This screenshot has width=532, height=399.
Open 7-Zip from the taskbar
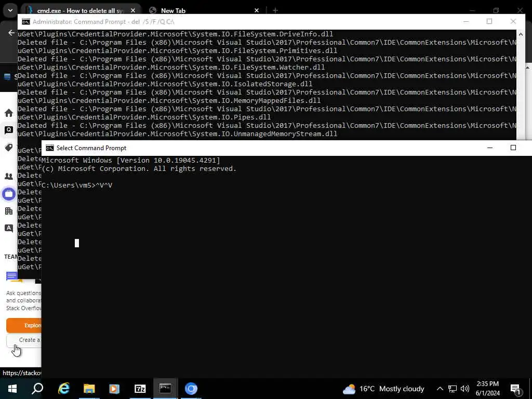coord(140,389)
